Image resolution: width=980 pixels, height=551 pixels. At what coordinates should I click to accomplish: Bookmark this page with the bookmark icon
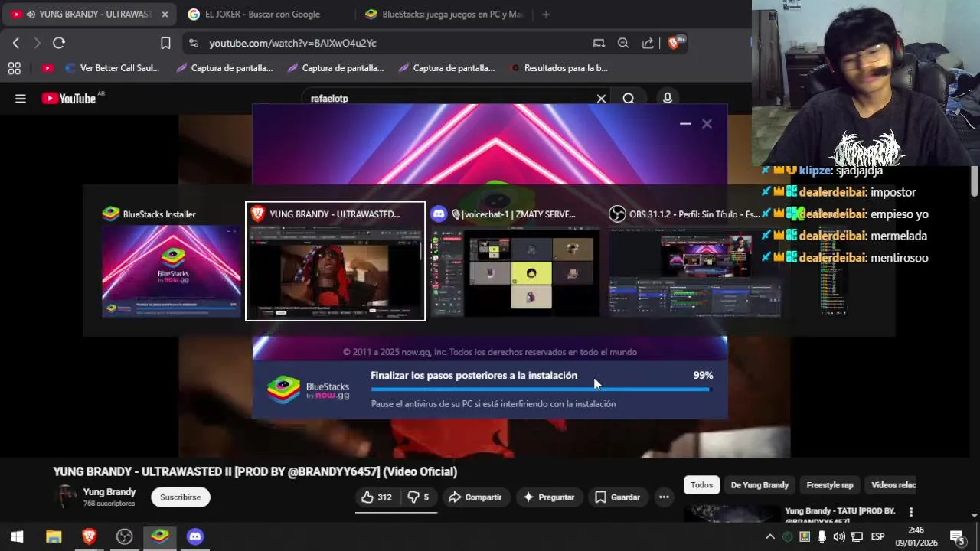[x=165, y=44]
